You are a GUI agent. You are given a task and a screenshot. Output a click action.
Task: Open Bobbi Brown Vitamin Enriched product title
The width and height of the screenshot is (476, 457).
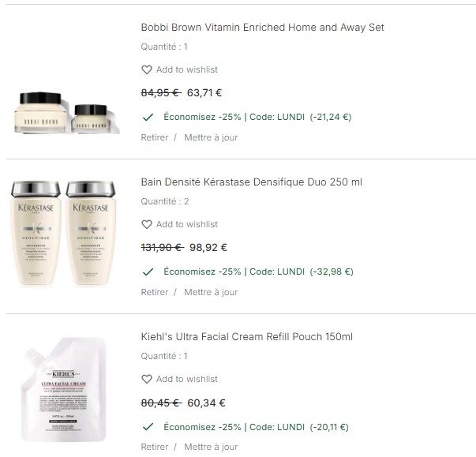pos(263,28)
